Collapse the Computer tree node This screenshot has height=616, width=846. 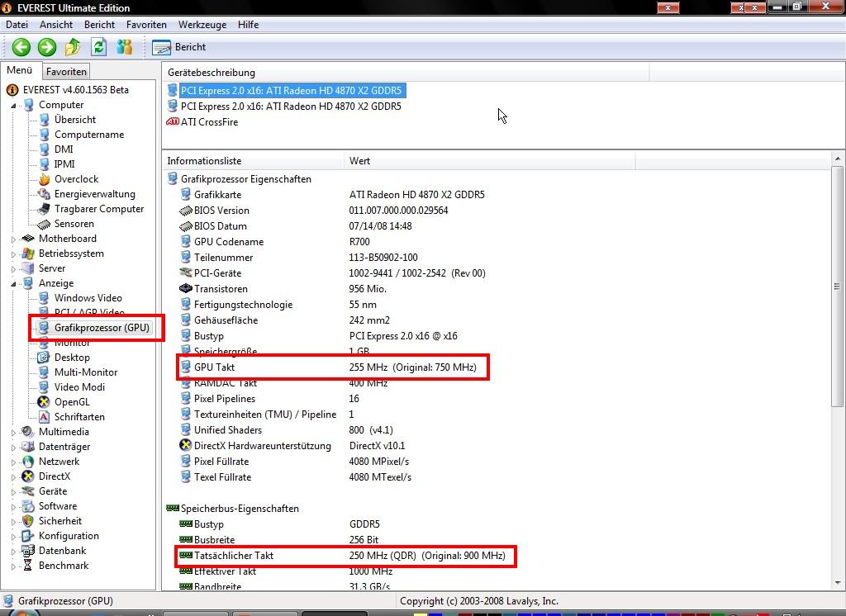tap(13, 106)
